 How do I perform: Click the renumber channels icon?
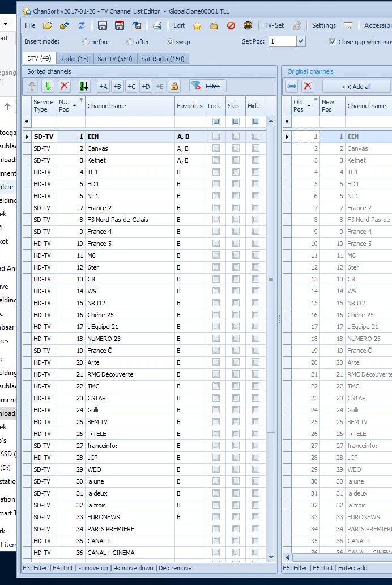click(x=84, y=86)
